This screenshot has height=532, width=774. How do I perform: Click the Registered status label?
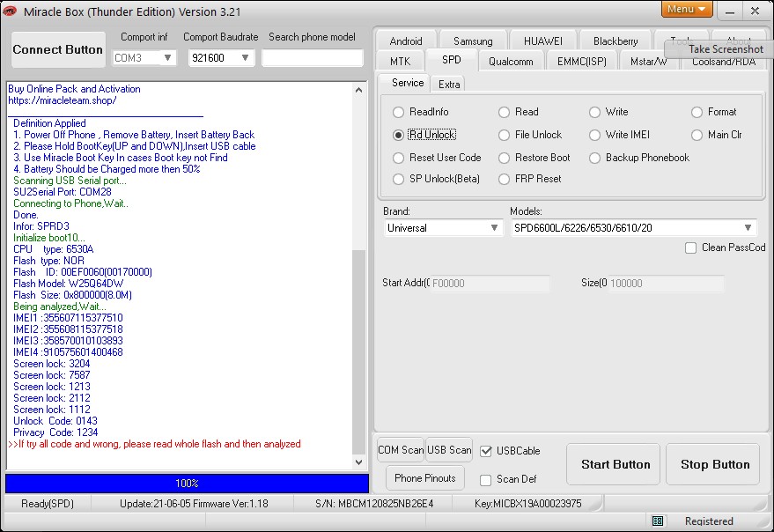click(x=709, y=521)
